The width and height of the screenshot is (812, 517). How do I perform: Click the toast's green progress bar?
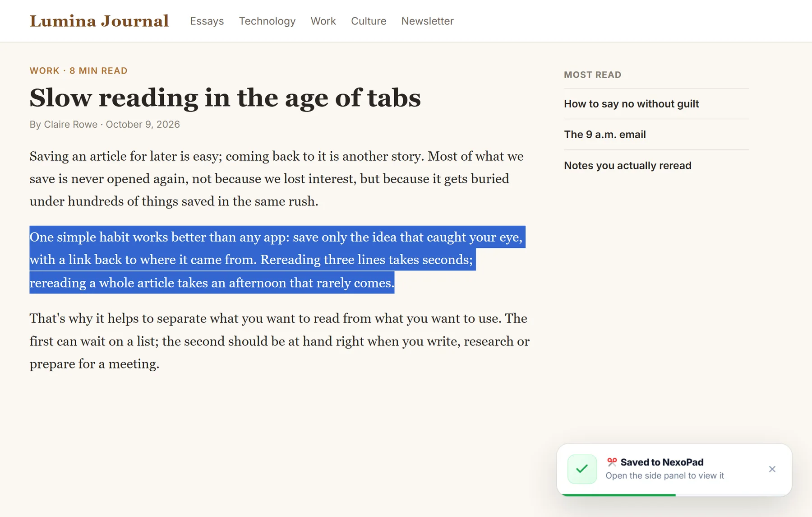pos(618,495)
